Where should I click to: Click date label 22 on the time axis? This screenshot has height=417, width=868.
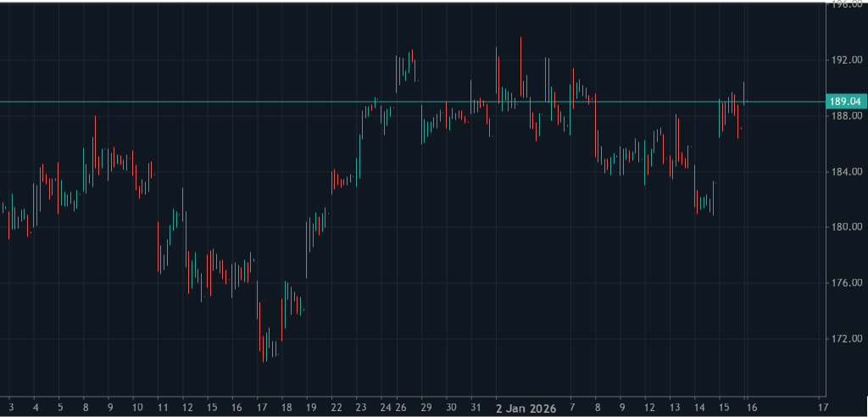pyautogui.click(x=337, y=408)
